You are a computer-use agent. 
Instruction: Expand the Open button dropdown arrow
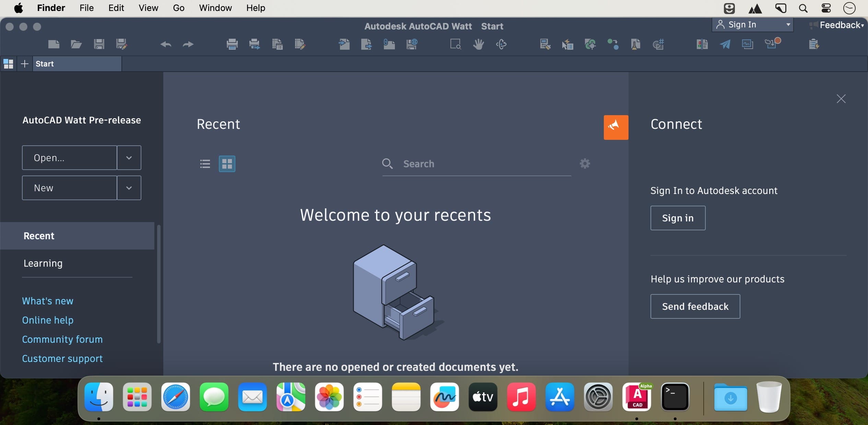(x=129, y=158)
